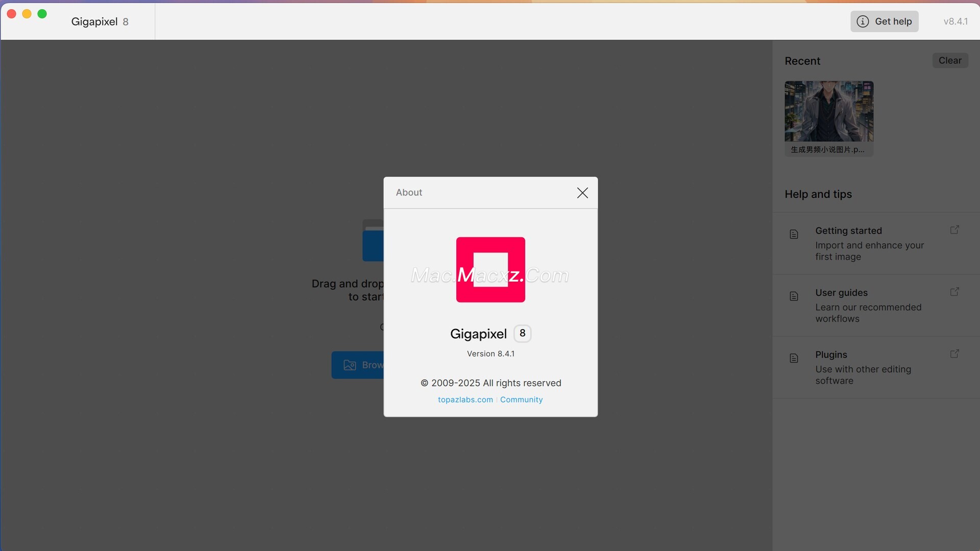Screen dimensions: 980x551
Task: Click the v8.4.1 label in title bar
Action: click(955, 21)
